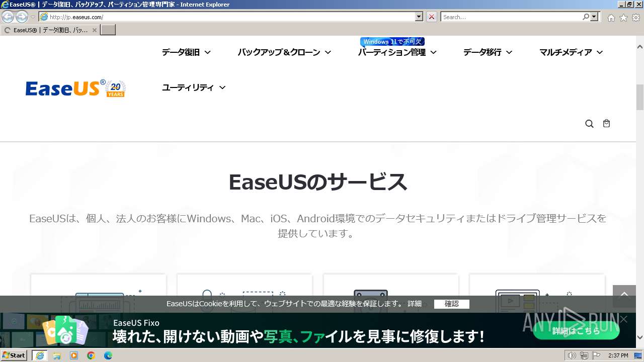Image resolution: width=644 pixels, height=362 pixels.
Task: Click the IE Back arrow button
Action: [x=8, y=17]
